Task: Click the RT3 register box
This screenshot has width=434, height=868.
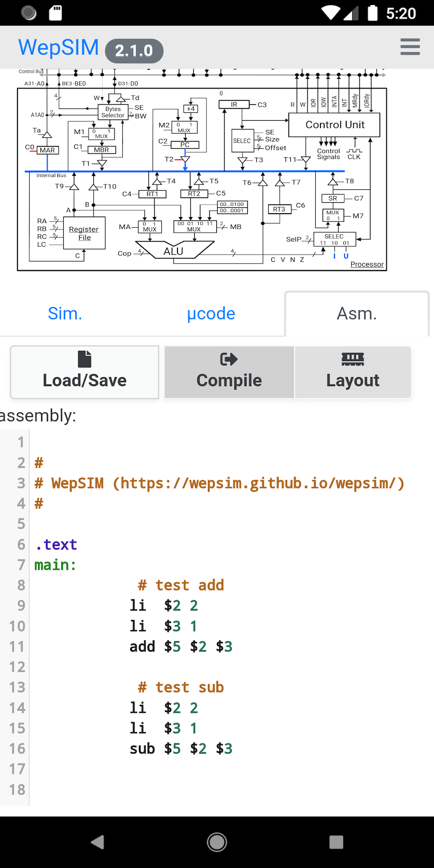Action: pos(279,209)
